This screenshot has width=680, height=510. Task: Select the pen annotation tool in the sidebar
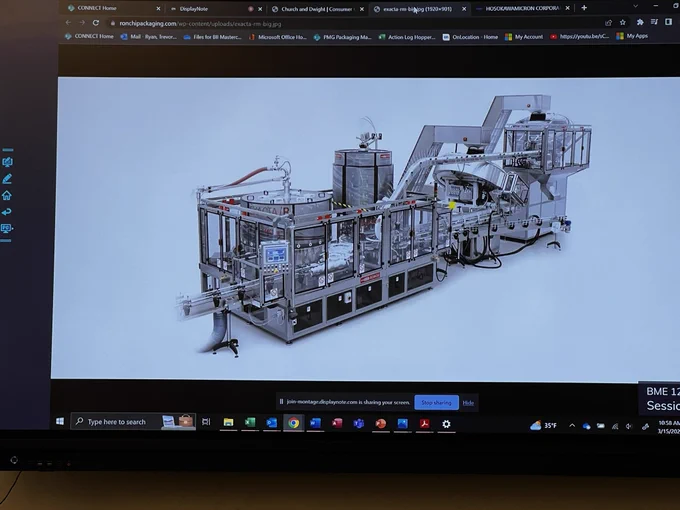[7, 179]
